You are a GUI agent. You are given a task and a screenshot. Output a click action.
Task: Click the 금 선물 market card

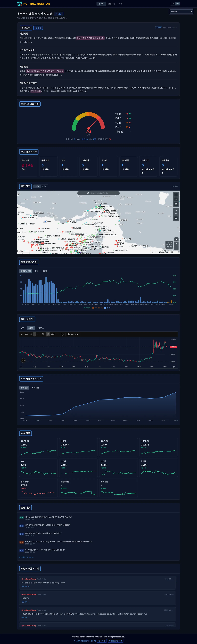(158, 468)
